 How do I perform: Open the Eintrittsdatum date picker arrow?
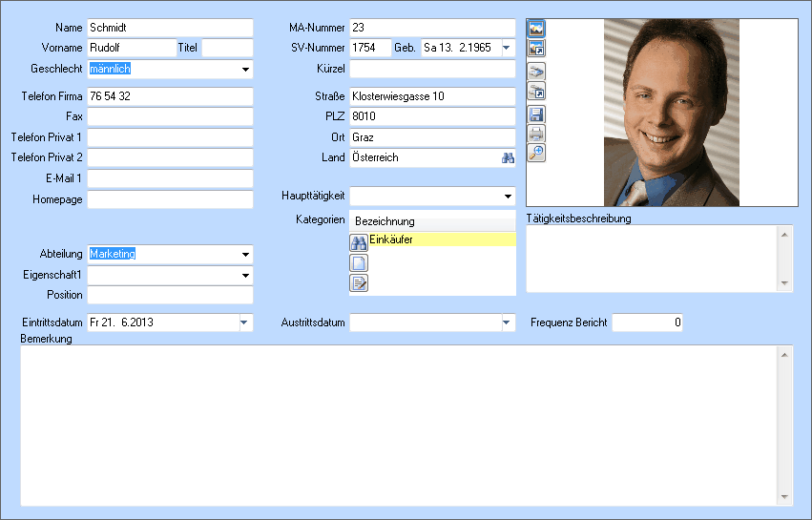click(244, 322)
